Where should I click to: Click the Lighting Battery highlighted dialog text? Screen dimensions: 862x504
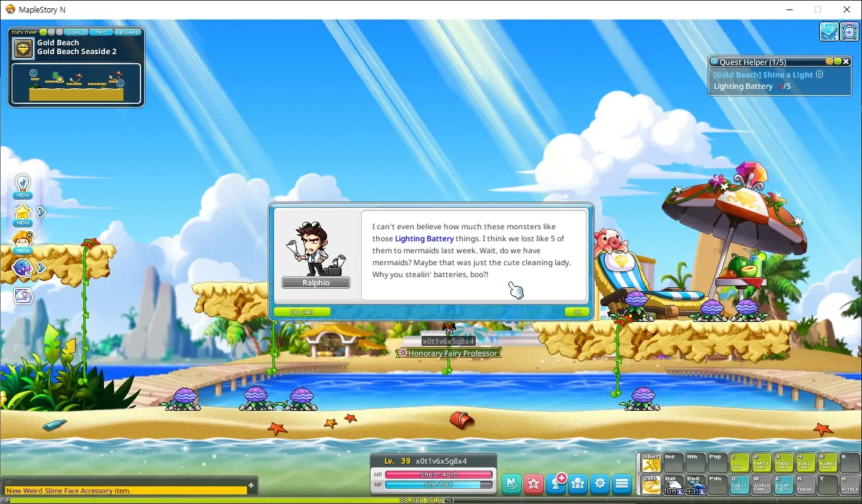[x=424, y=239]
